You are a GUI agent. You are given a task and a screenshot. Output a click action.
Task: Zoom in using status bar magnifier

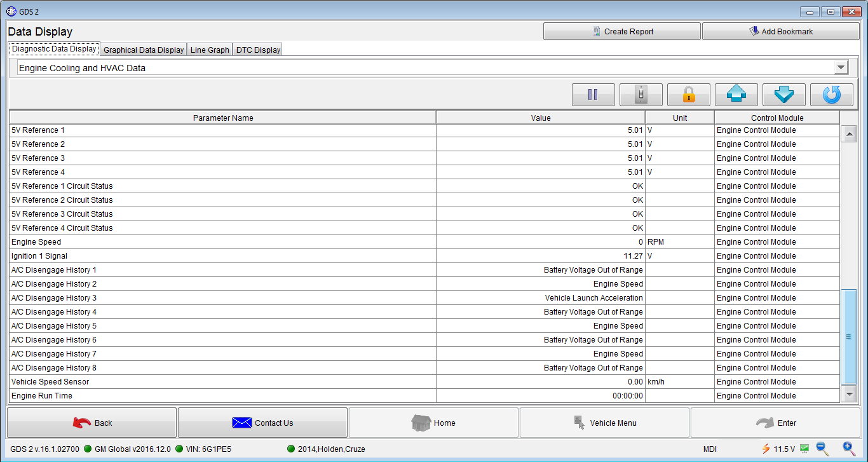[x=849, y=449]
